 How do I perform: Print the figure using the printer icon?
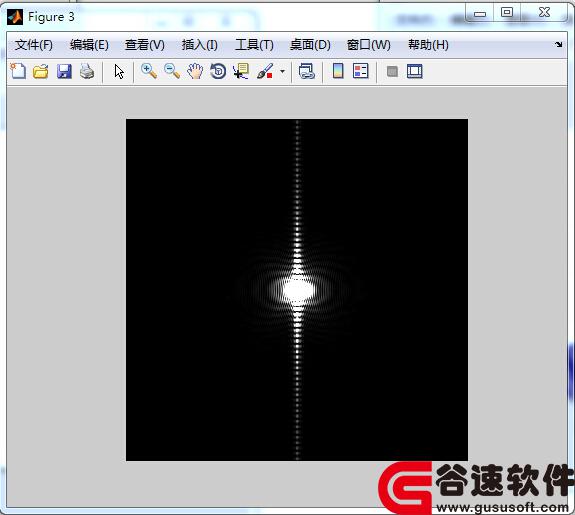(x=87, y=71)
